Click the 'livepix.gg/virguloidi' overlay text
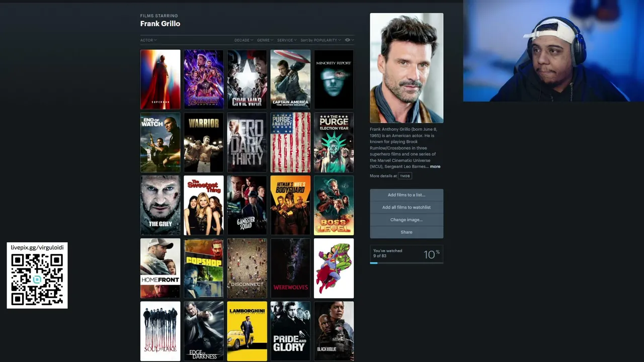This screenshot has height=362, width=644. (37, 248)
